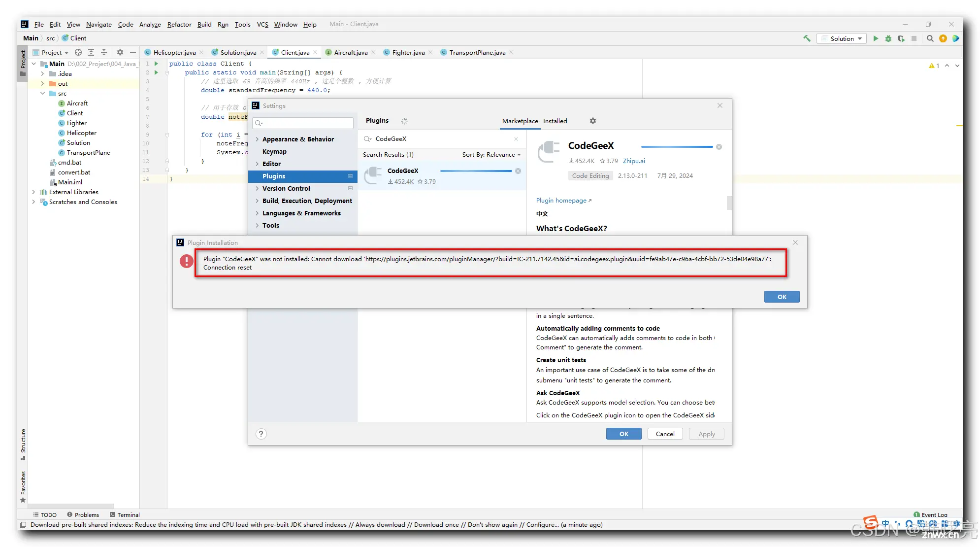
Task: Cancel CodeGeeX download in plugin list
Action: tap(518, 171)
